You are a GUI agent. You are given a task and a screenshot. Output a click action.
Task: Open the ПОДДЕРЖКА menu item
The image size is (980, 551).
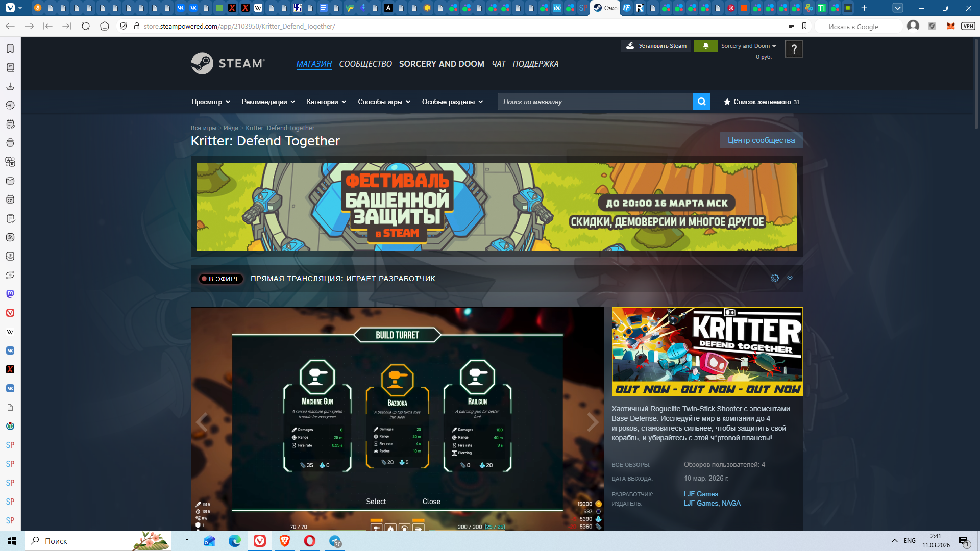click(535, 64)
